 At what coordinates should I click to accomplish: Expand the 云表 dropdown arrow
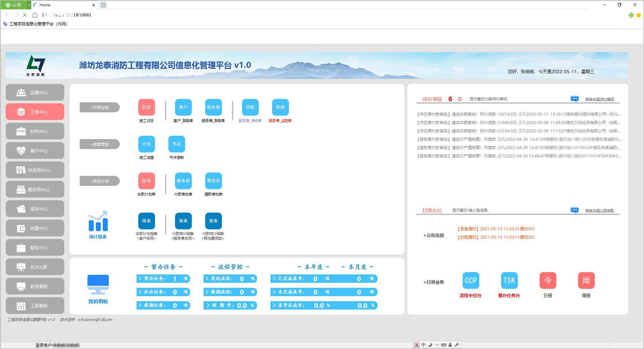[29, 5]
